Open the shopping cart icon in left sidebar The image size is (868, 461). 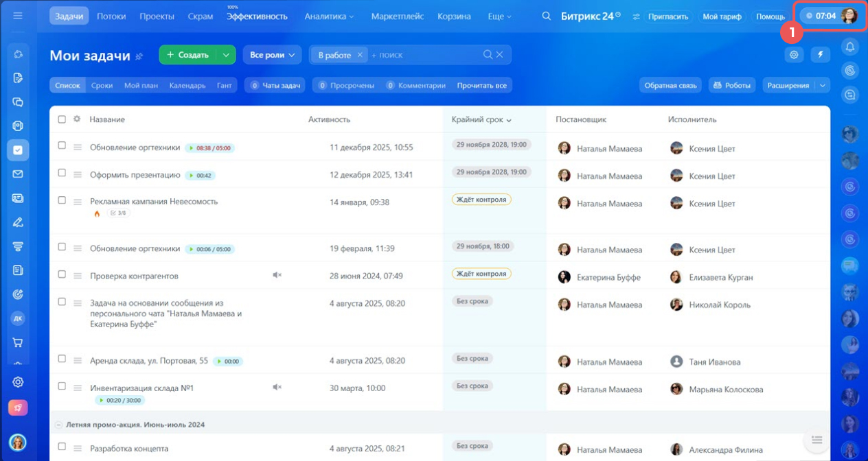(18, 342)
